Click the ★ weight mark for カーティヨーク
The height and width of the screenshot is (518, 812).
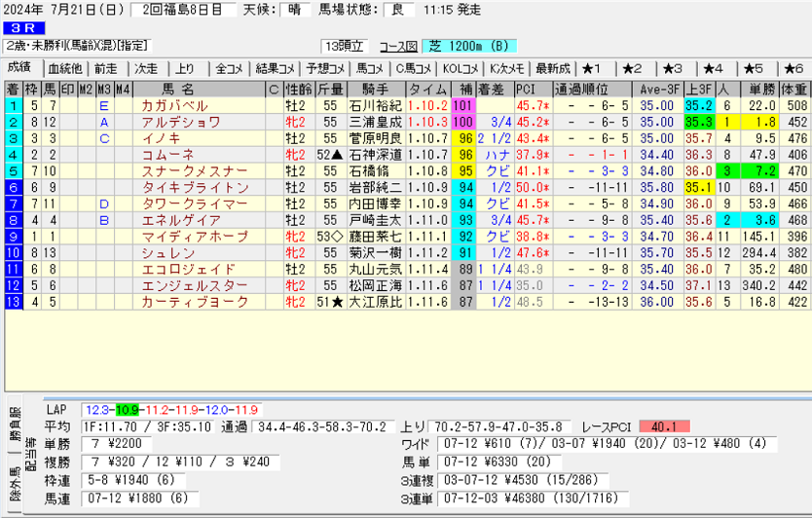336,303
